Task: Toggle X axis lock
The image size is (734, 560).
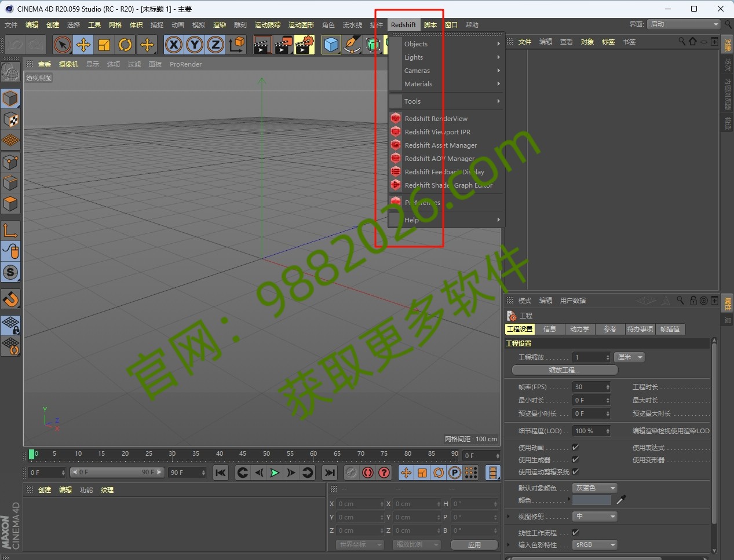Action: click(174, 45)
